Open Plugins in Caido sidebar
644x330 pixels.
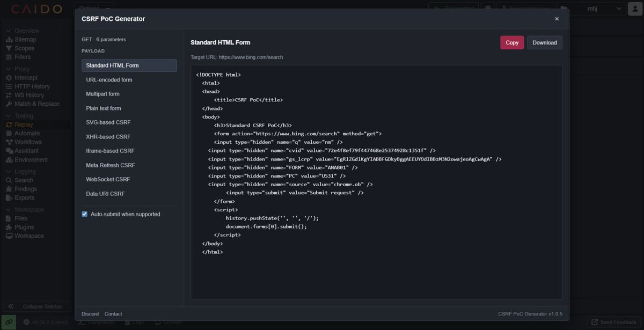click(24, 227)
